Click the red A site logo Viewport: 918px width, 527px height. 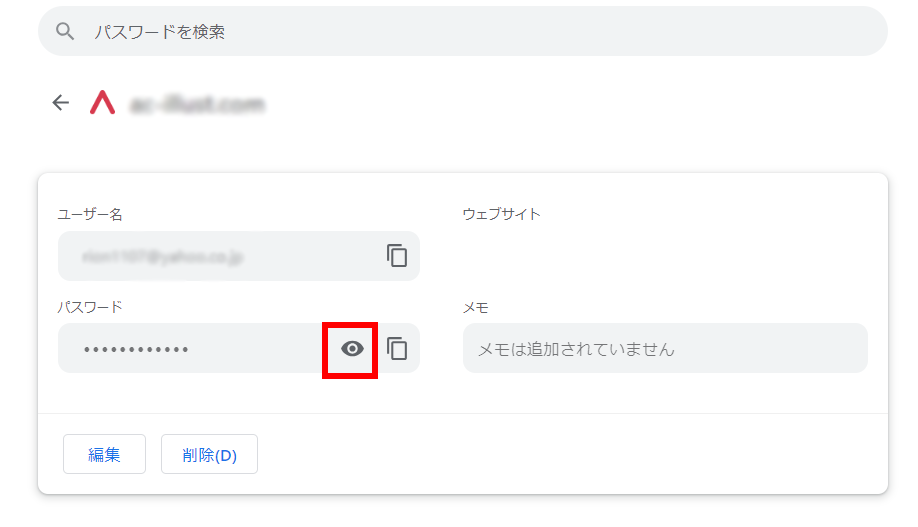[102, 103]
